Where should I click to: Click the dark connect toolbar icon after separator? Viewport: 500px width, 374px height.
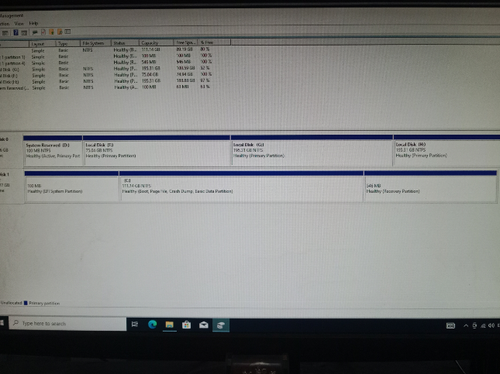pyautogui.click(x=35, y=32)
